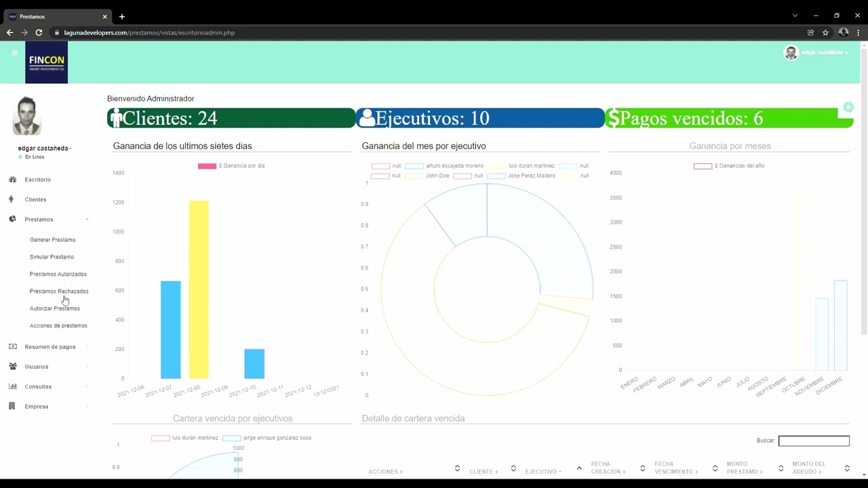
Task: Sort by MONTO DEL ADEUDO column
Action: [821, 468]
